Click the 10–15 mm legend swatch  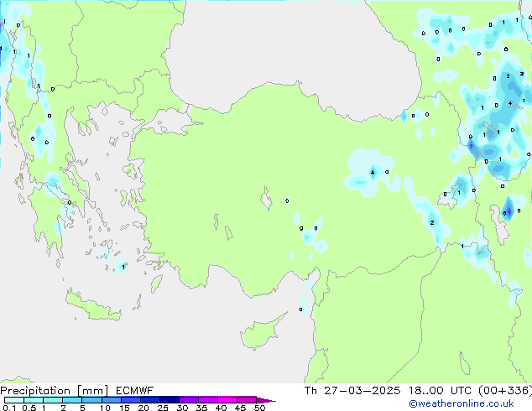pyautogui.click(x=111, y=400)
